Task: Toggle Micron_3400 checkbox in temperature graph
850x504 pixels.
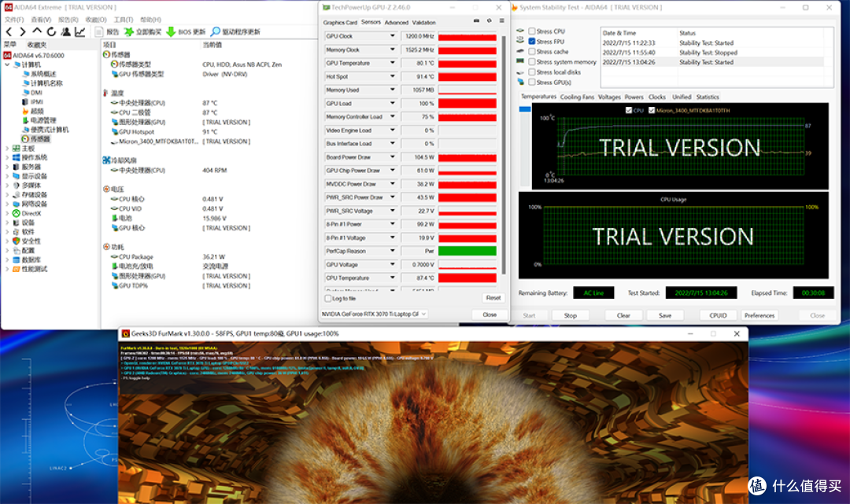Action: pos(652,110)
